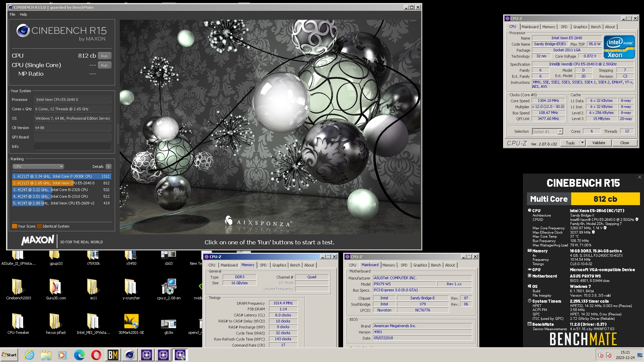Screen dimensions: 644x362
Task: Click the Close button in CPU-Z
Action: point(625,143)
